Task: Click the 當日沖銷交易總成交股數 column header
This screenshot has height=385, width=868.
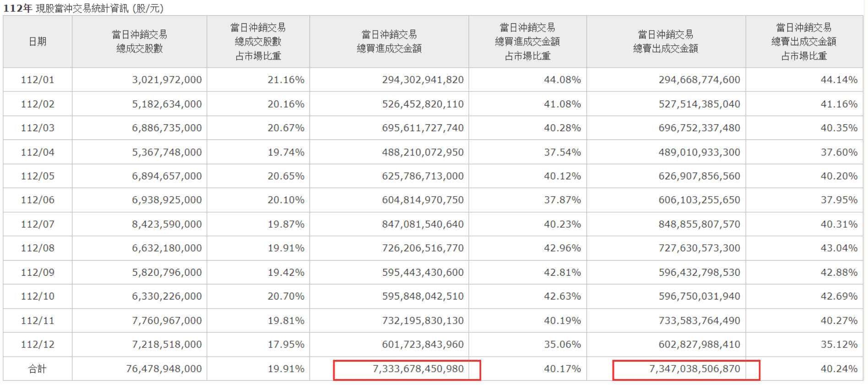Action: (140, 42)
